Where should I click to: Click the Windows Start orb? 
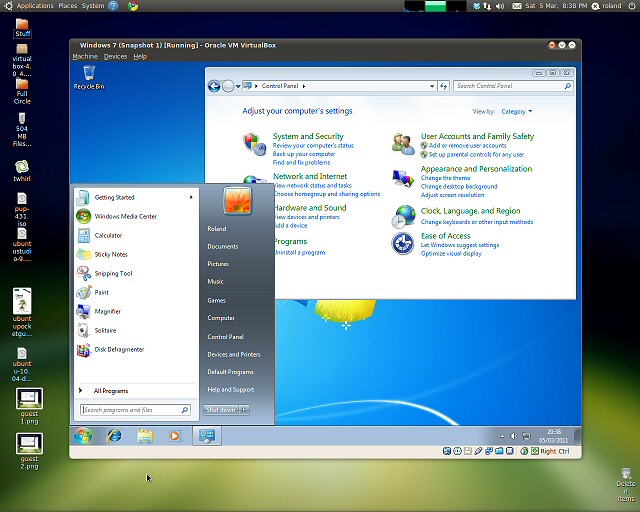click(x=83, y=436)
